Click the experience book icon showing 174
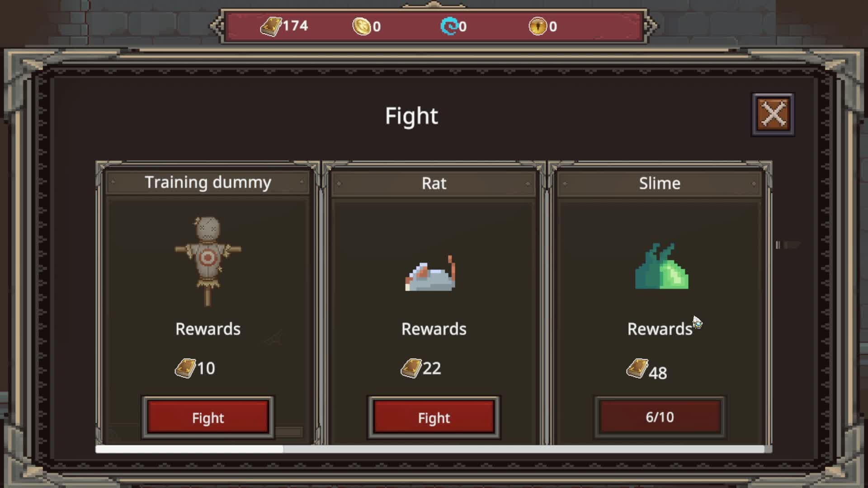Image resolution: width=868 pixels, height=488 pixels. click(x=271, y=26)
